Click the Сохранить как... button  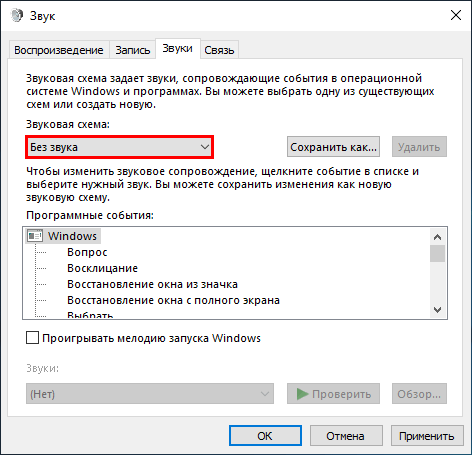[x=333, y=147]
